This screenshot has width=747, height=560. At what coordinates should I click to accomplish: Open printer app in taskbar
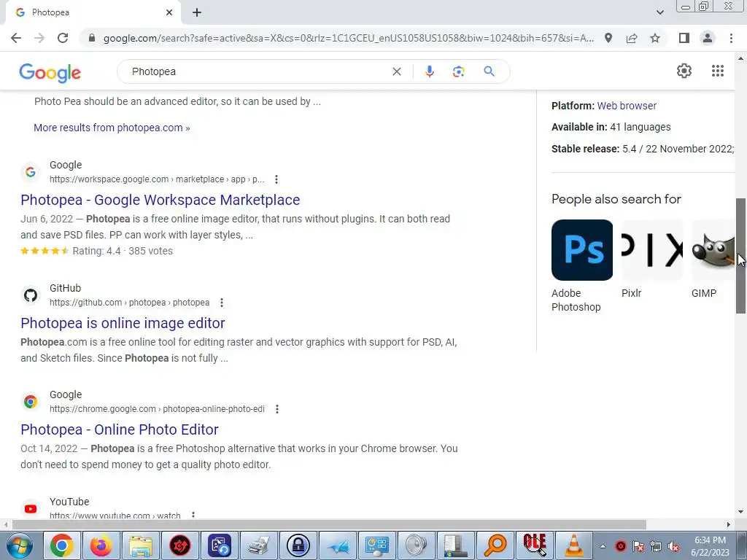click(259, 545)
